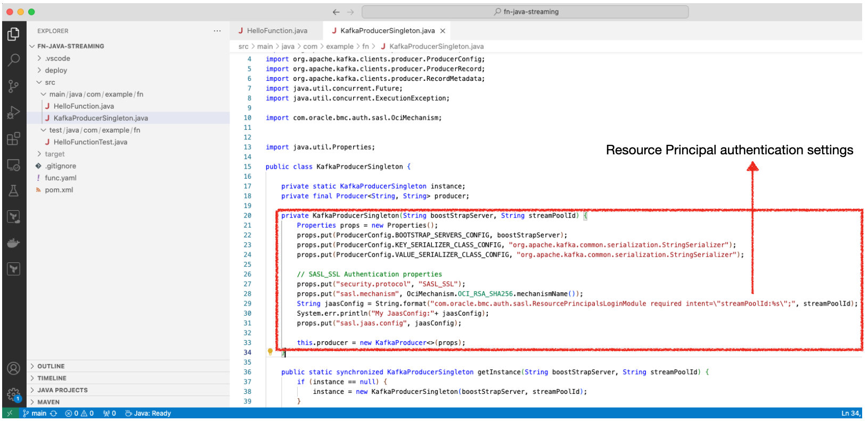Viewport: 868px width, 421px height.
Task: Open the Docker whale view
Action: pyautogui.click(x=14, y=243)
